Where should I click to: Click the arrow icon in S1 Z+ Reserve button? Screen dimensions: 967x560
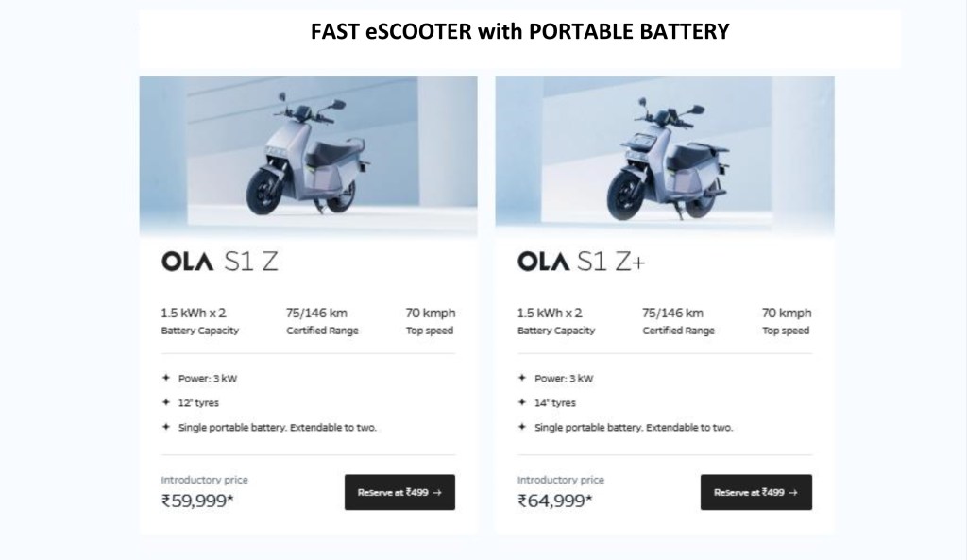click(792, 492)
